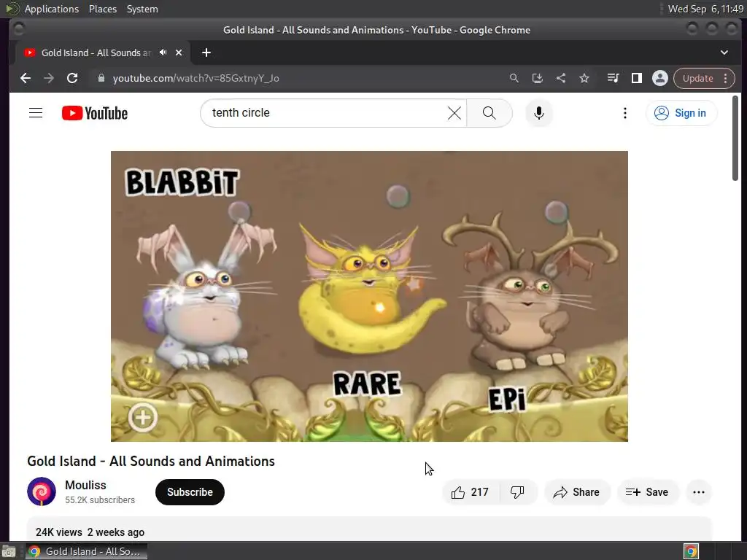The height and width of the screenshot is (560, 747).
Task: Click the page vertical scrollbar
Action: pos(735,138)
